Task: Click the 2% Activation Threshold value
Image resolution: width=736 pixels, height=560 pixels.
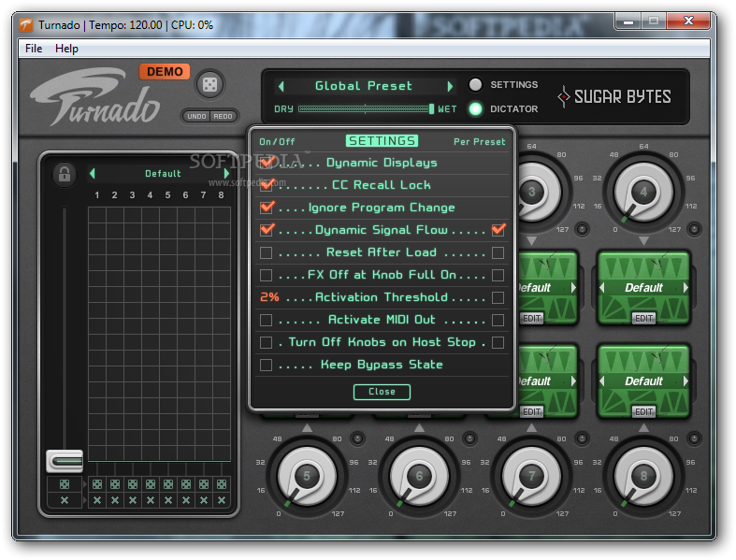Action: click(269, 297)
